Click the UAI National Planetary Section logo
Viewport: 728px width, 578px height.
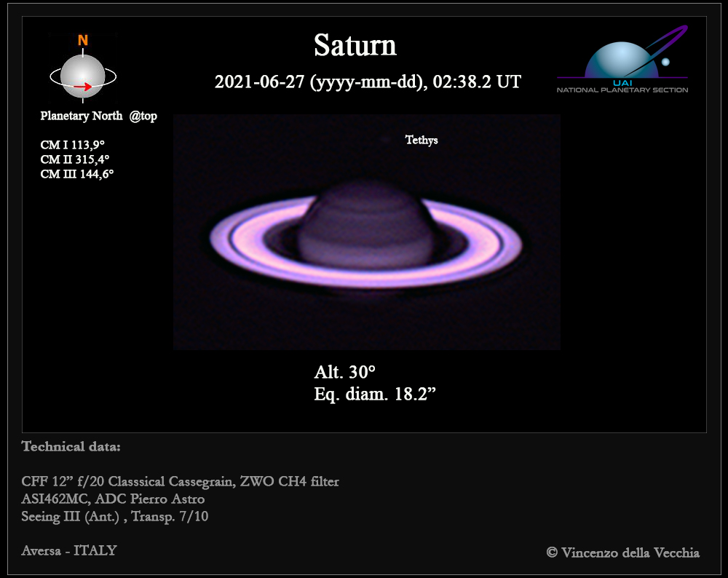[x=622, y=60]
